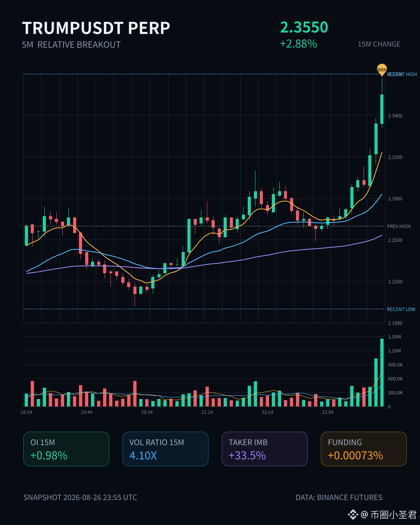420x525 pixels.
Task: Click the 22:14 time axis label
Action: coord(268,412)
